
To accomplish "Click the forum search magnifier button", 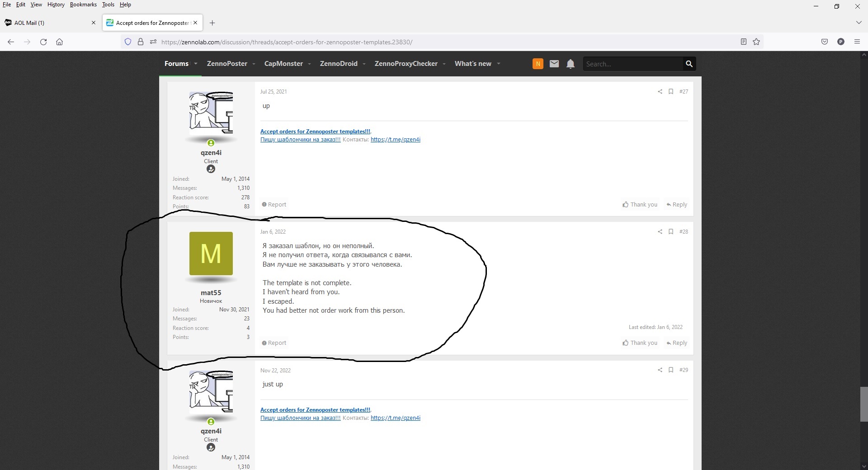I will pyautogui.click(x=689, y=64).
